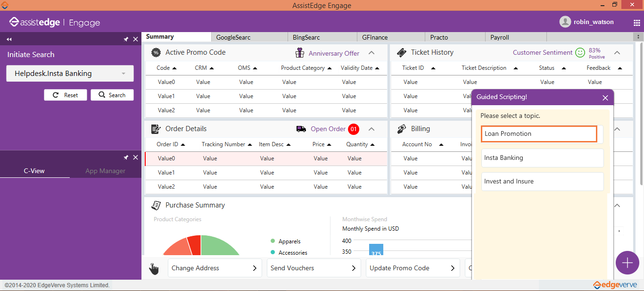
Task: Open the Send Vouchers action
Action: pos(314,268)
